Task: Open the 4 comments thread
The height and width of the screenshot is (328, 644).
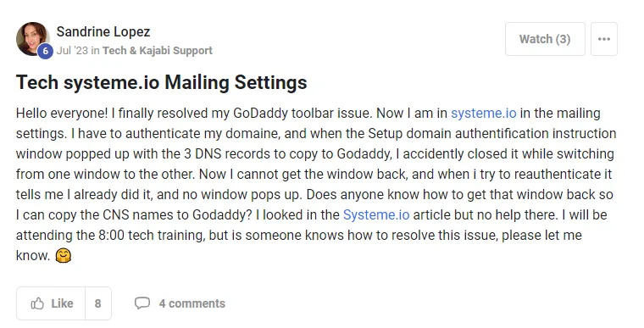Action: click(x=192, y=303)
